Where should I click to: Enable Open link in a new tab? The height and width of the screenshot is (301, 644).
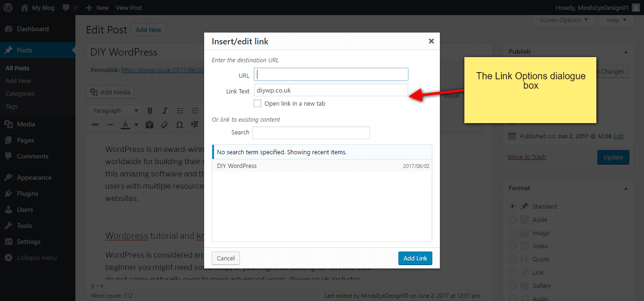tap(257, 103)
